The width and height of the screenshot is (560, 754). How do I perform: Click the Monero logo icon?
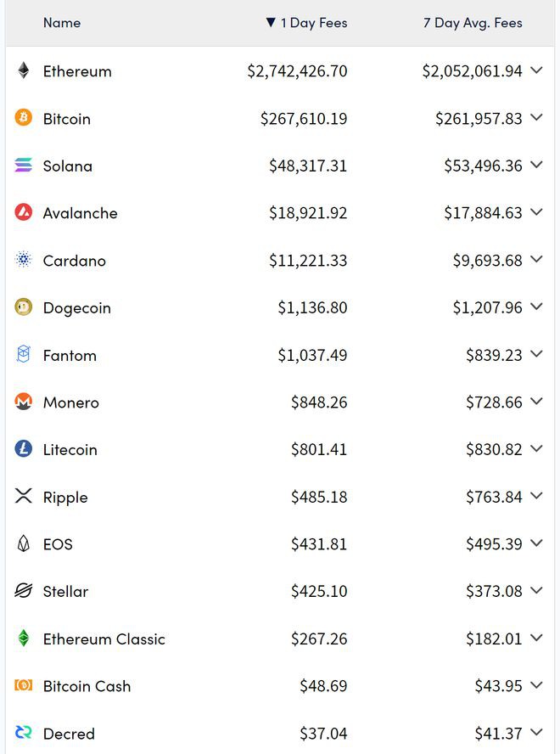[x=24, y=402]
